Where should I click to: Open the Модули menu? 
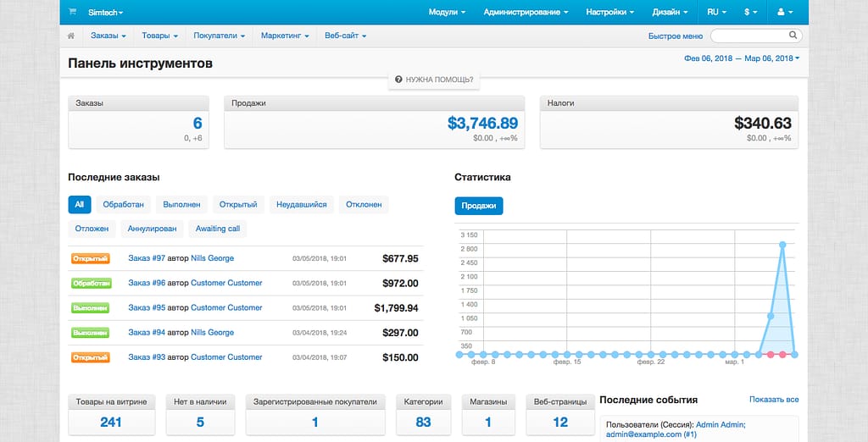pos(448,13)
